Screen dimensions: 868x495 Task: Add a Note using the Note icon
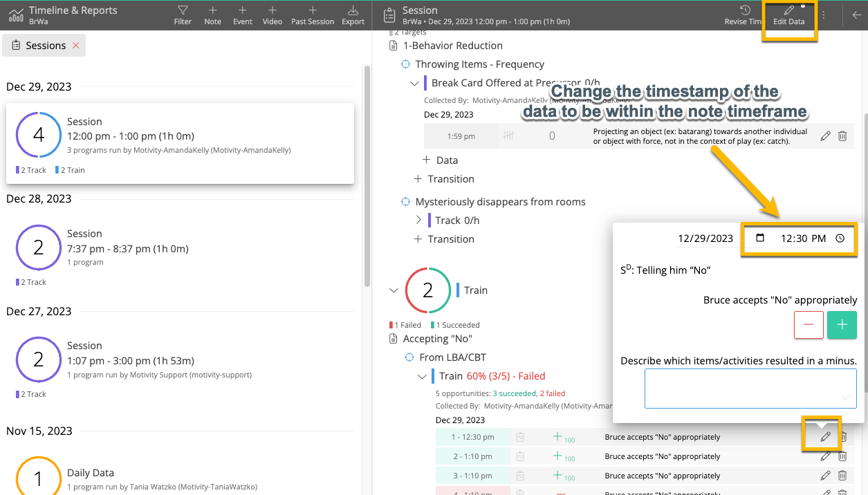212,14
